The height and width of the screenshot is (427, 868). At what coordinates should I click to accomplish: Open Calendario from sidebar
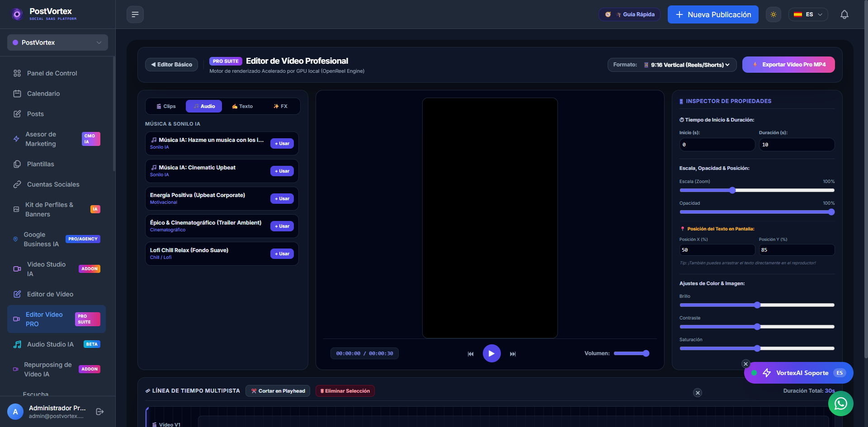pyautogui.click(x=57, y=94)
